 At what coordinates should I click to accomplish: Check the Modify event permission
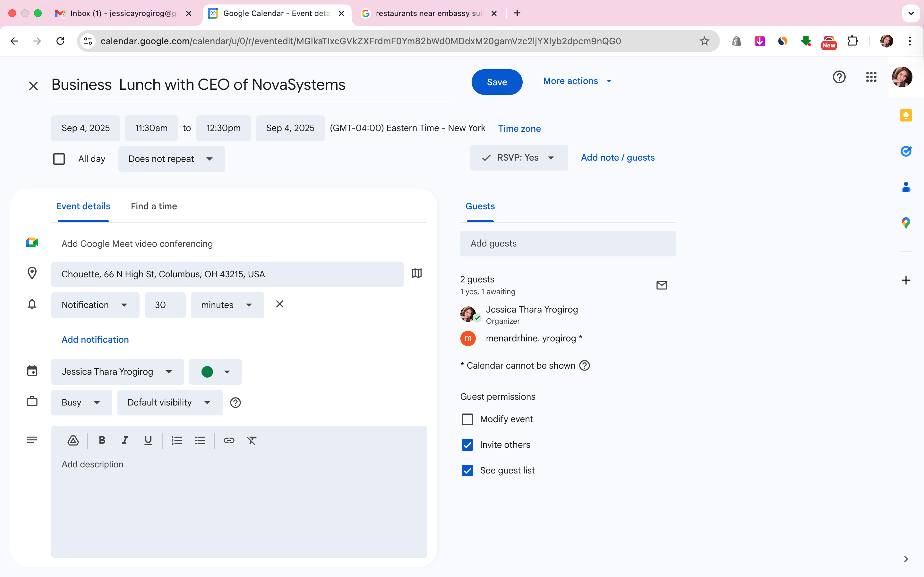(467, 419)
